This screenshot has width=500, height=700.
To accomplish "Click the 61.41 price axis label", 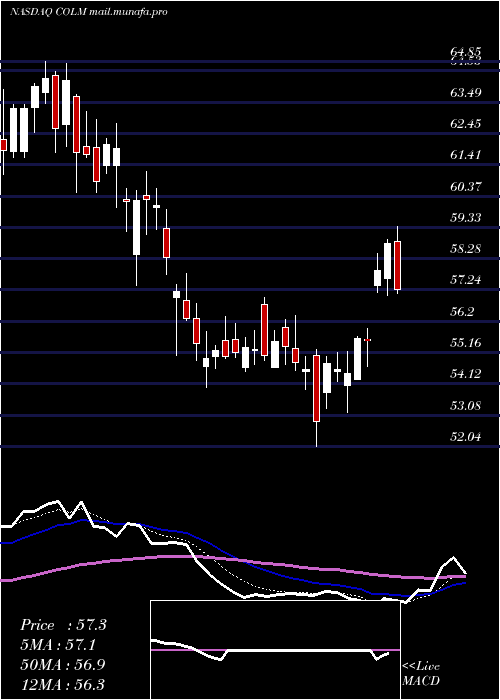I will (x=466, y=155).
